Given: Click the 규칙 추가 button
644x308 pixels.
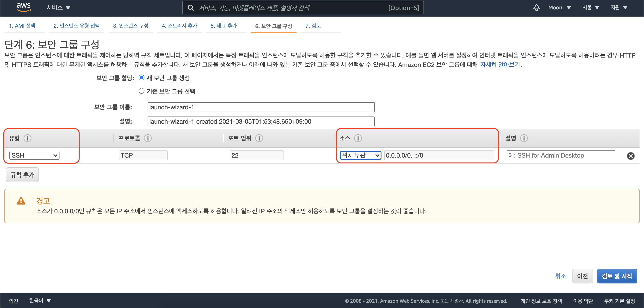Looking at the screenshot, I should tap(22, 175).
